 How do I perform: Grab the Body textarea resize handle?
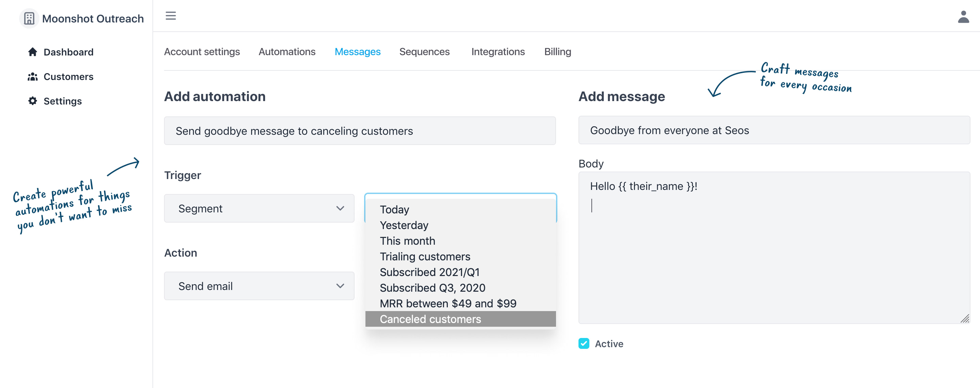pos(965,319)
